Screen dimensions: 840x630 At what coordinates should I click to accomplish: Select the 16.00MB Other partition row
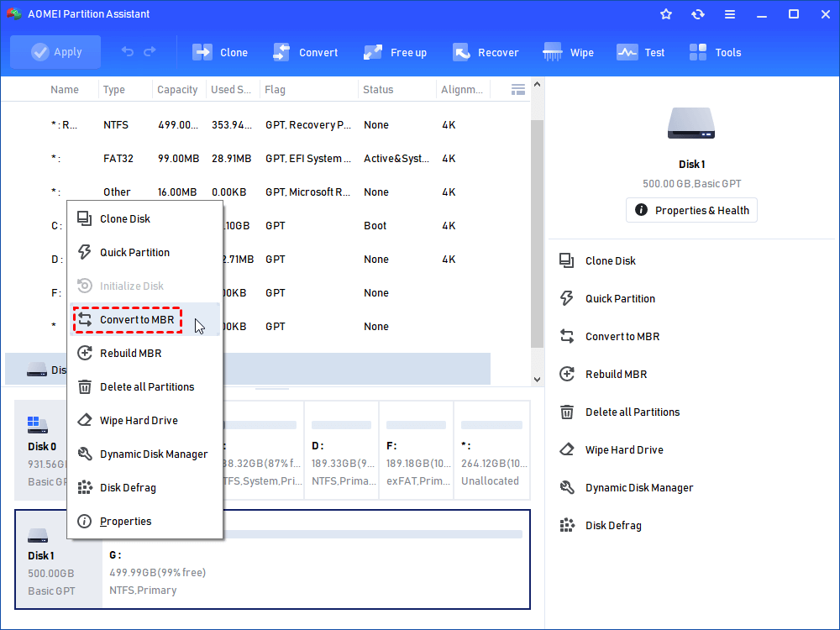(248, 192)
